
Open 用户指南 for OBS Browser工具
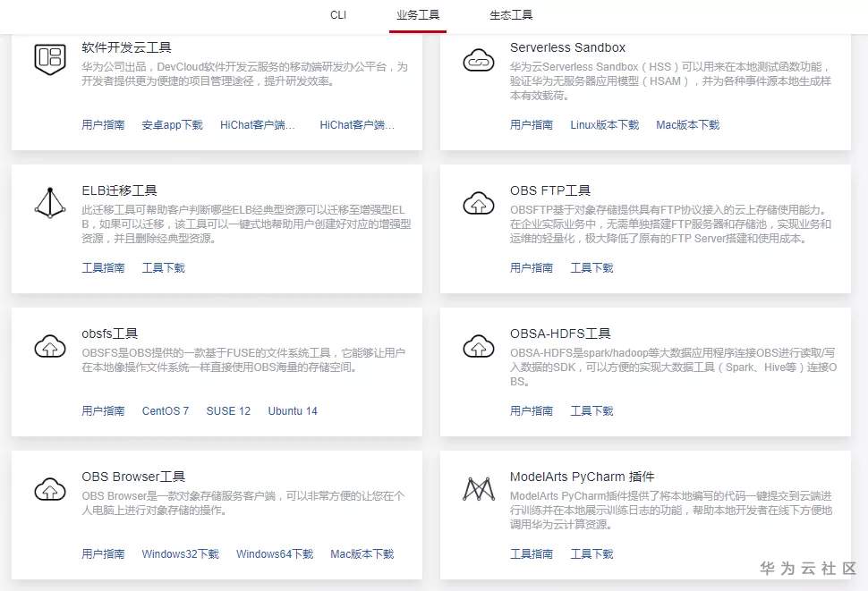coord(103,554)
